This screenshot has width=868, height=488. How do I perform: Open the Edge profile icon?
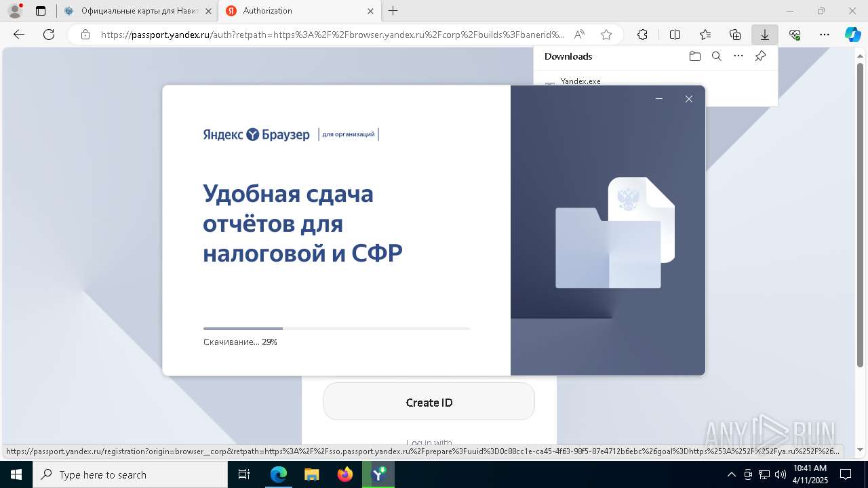[x=15, y=11]
